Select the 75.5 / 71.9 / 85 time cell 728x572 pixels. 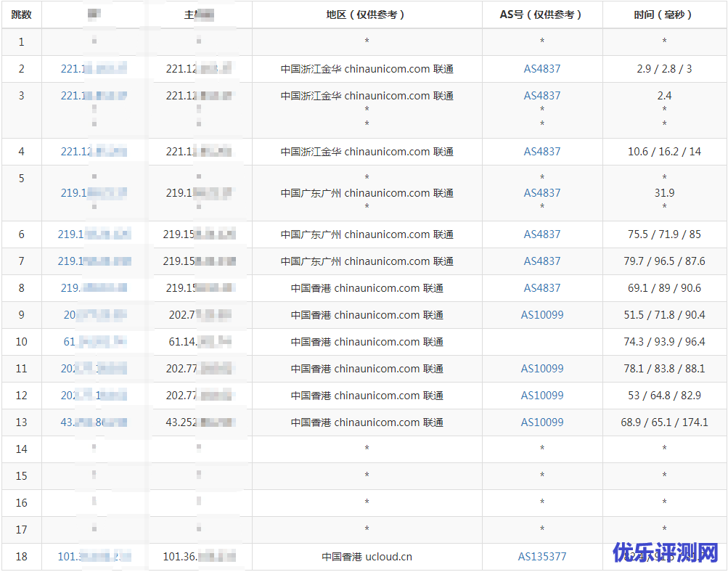click(x=664, y=234)
